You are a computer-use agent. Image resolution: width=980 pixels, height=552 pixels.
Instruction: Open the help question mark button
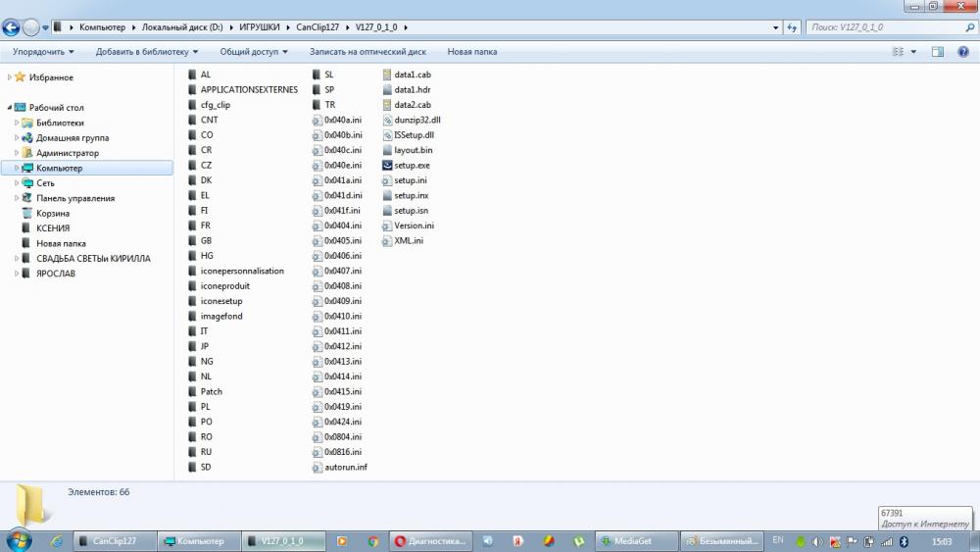pos(963,52)
